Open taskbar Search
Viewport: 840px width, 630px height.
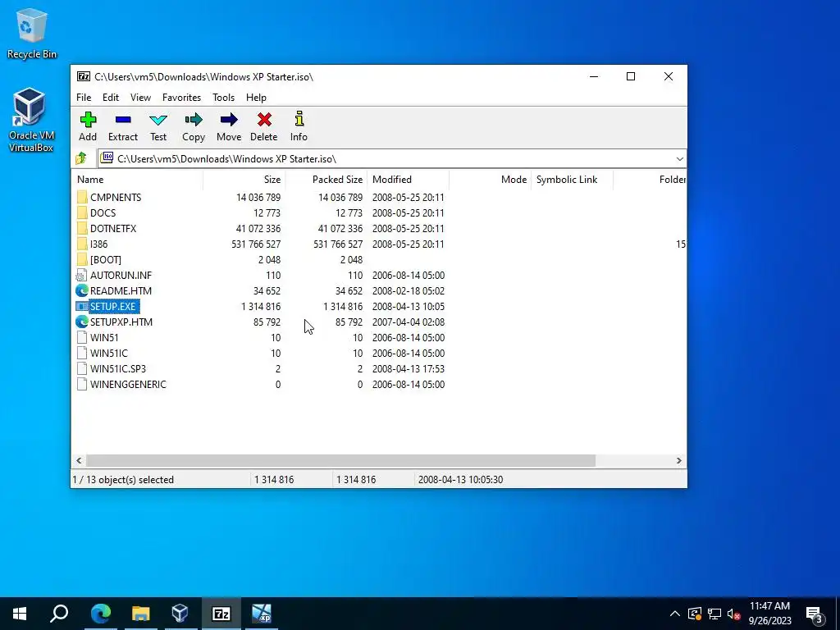coord(59,614)
